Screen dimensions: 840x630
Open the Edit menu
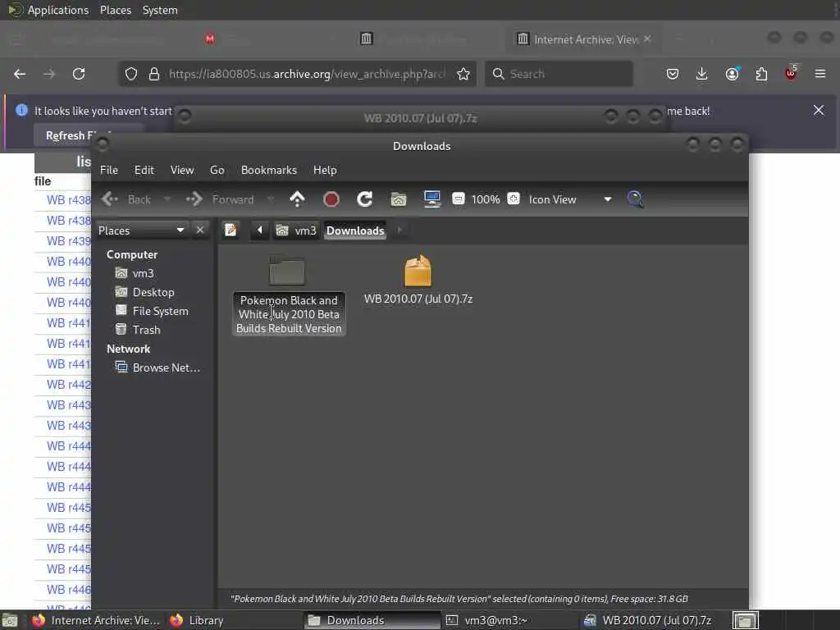144,170
